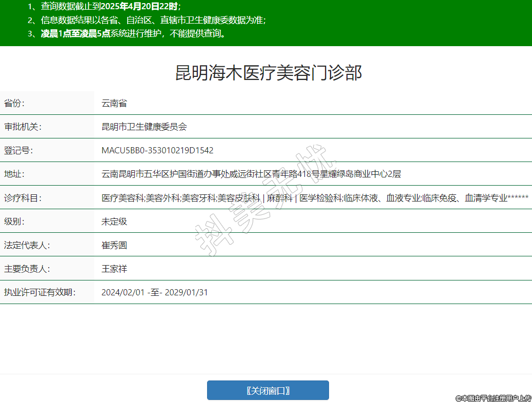The image size is (532, 402).
Task: Click the 审批机关 field label
Action: (x=23, y=127)
